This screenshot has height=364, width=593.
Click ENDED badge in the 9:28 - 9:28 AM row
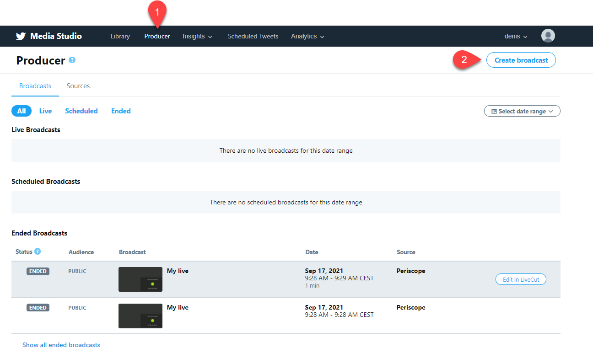[38, 308]
